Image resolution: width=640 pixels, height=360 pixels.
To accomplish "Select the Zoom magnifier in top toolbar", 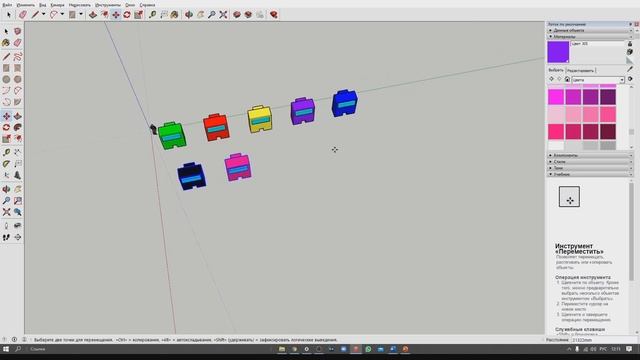I will click(x=211, y=15).
